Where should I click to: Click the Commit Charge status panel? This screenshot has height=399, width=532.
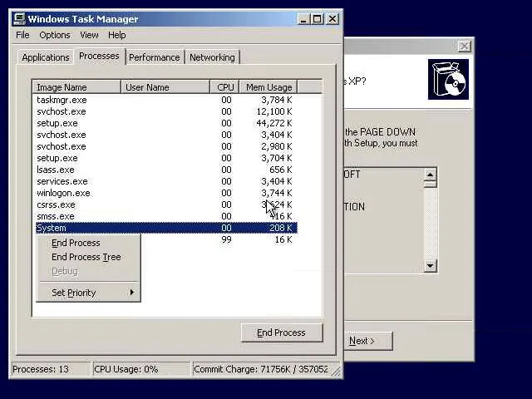(x=261, y=369)
